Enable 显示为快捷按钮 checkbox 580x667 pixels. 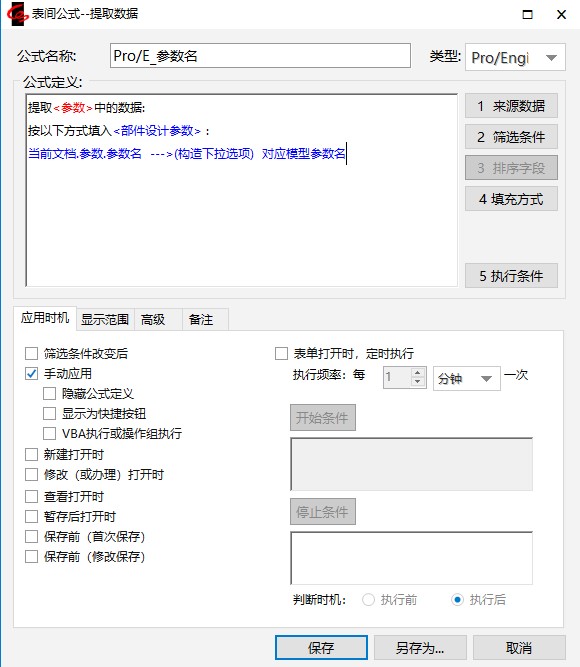click(49, 413)
